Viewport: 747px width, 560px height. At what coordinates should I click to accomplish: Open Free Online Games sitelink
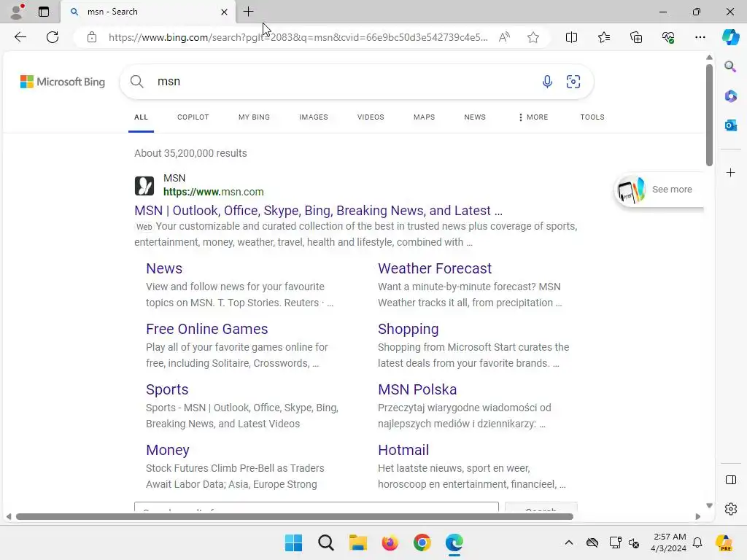[x=206, y=329]
